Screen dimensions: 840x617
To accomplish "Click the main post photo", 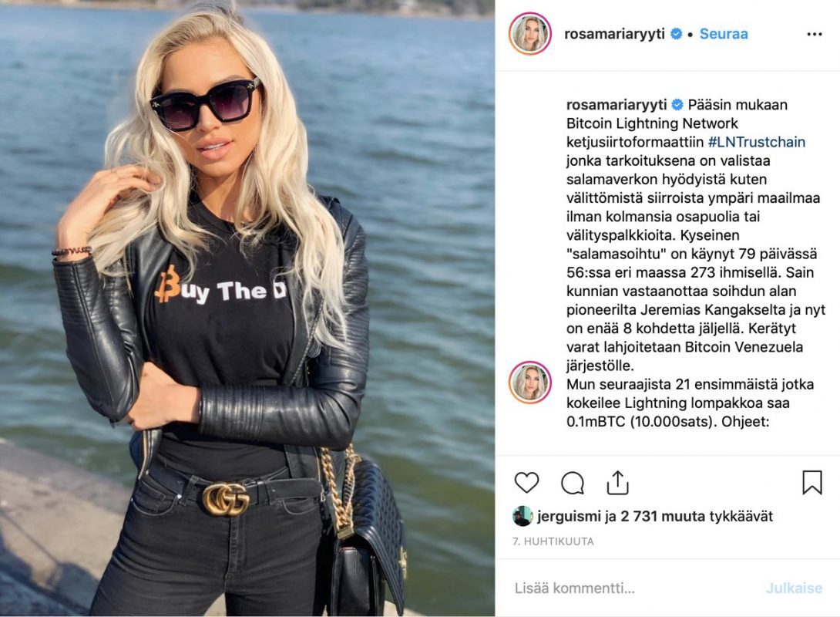I will (247, 308).
